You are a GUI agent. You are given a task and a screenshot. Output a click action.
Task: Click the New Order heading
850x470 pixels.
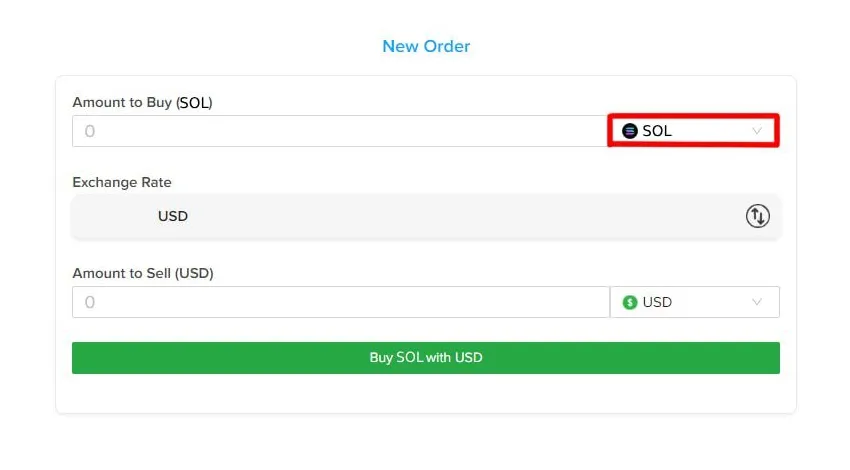tap(426, 46)
